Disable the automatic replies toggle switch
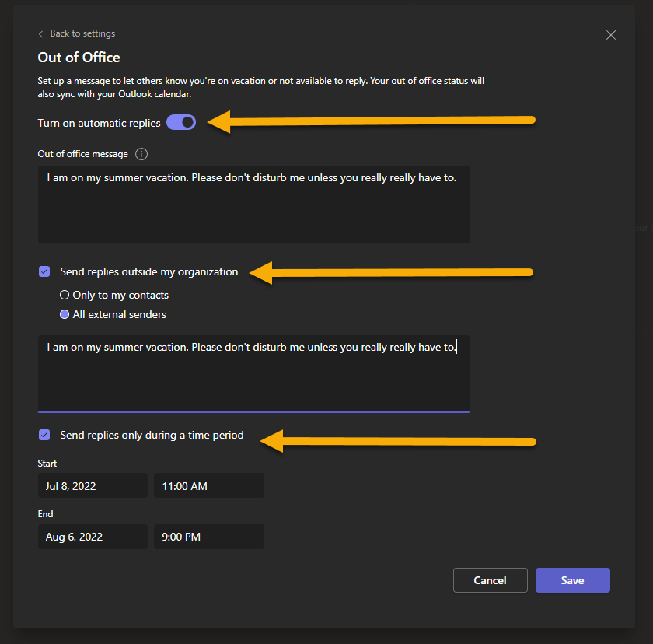This screenshot has width=653, height=644. coord(181,122)
